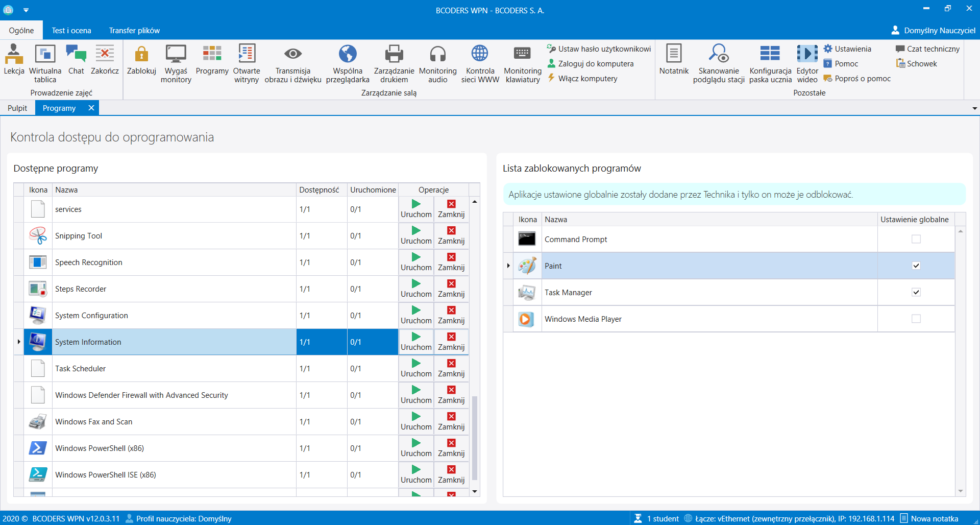Viewport: 980px width, 525px height.
Task: Select Windows Media Player in blocked list
Action: tap(729, 319)
